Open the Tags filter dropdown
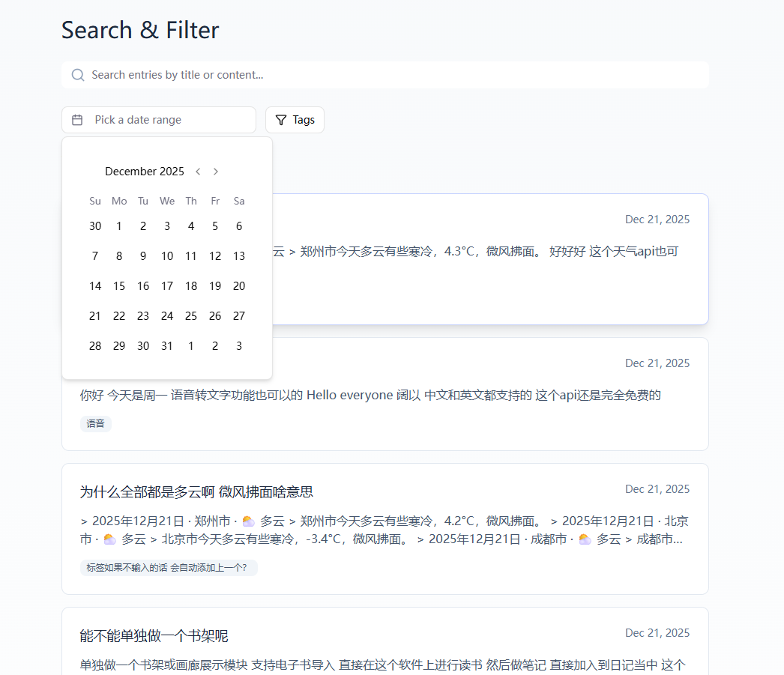Screen dimensions: 784x675 tap(295, 120)
